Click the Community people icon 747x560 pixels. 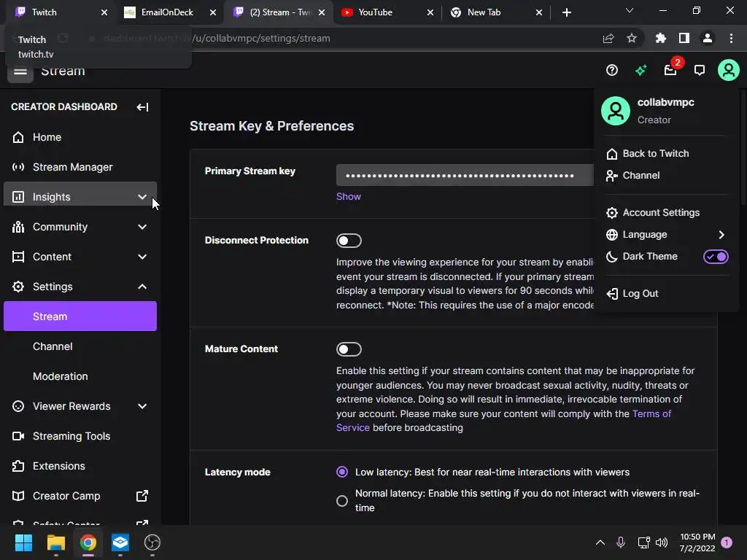[18, 227]
